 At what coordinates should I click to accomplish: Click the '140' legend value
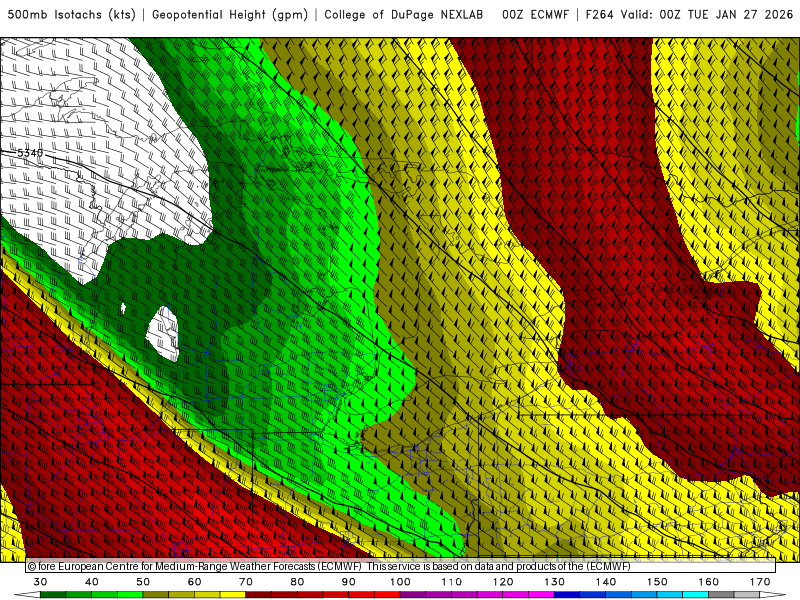pyautogui.click(x=606, y=582)
